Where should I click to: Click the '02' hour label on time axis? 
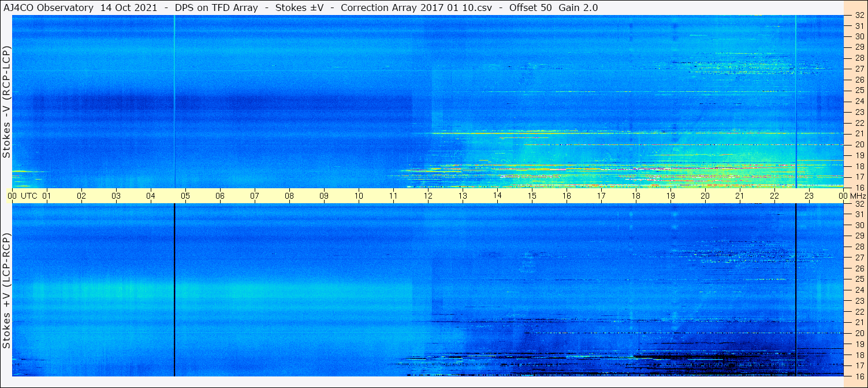(81, 196)
